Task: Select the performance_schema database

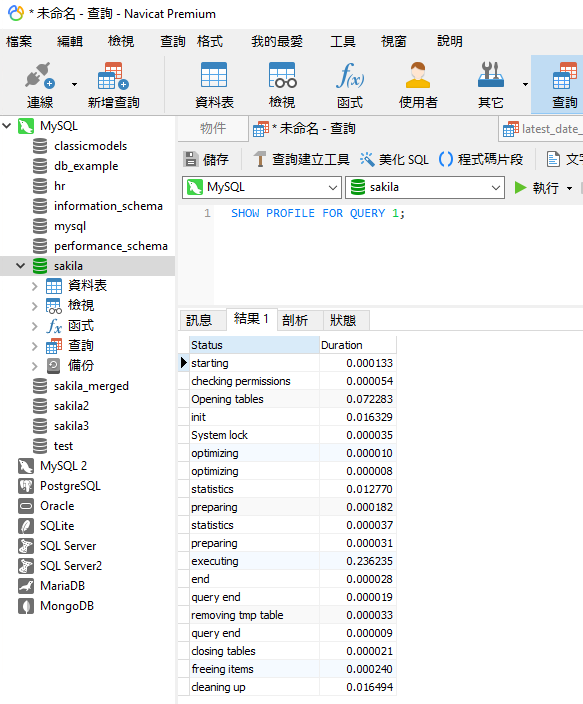Action: pyautogui.click(x=110, y=246)
